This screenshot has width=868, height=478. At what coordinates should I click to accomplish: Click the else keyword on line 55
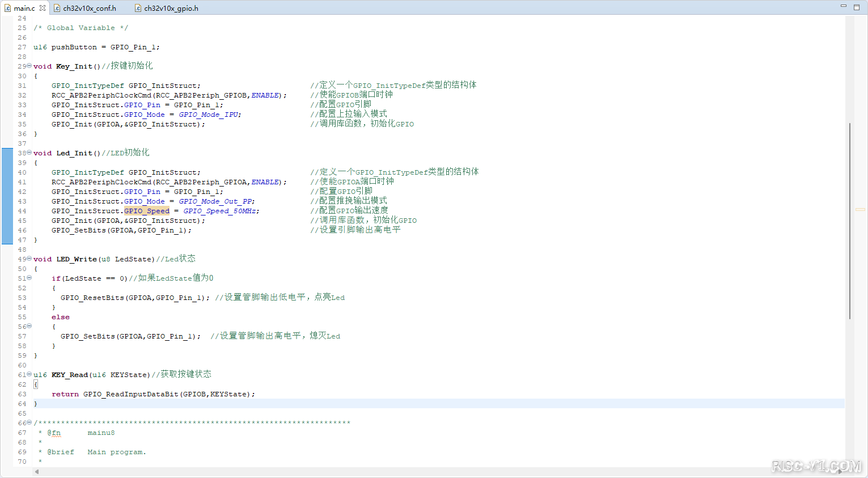(x=61, y=317)
